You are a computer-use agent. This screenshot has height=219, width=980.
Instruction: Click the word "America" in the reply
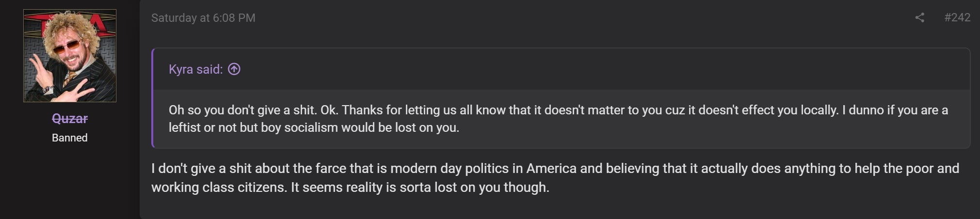(551, 169)
